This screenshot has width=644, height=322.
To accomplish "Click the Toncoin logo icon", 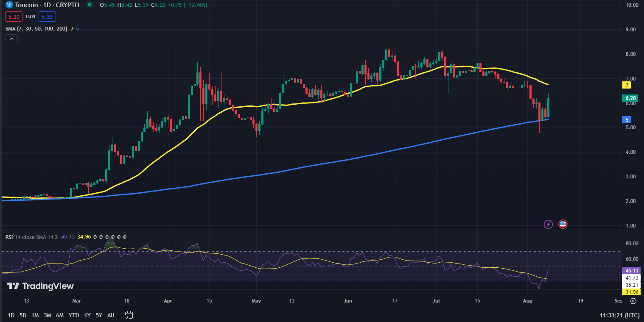I will [x=9, y=5].
